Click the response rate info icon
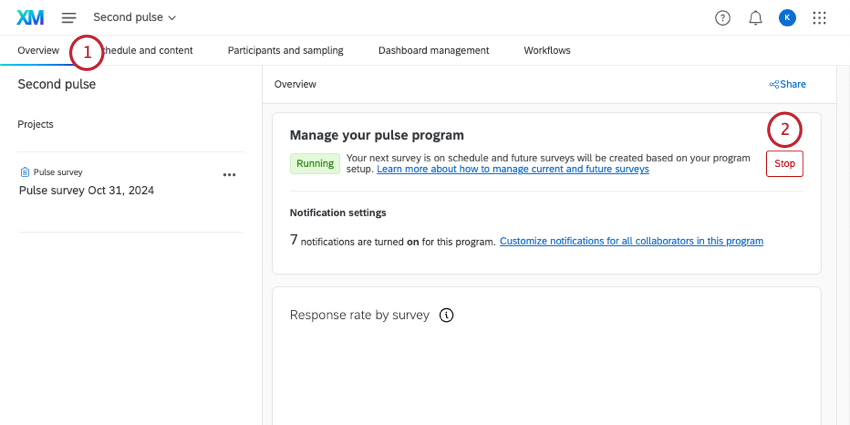The width and height of the screenshot is (850, 425). coord(447,315)
